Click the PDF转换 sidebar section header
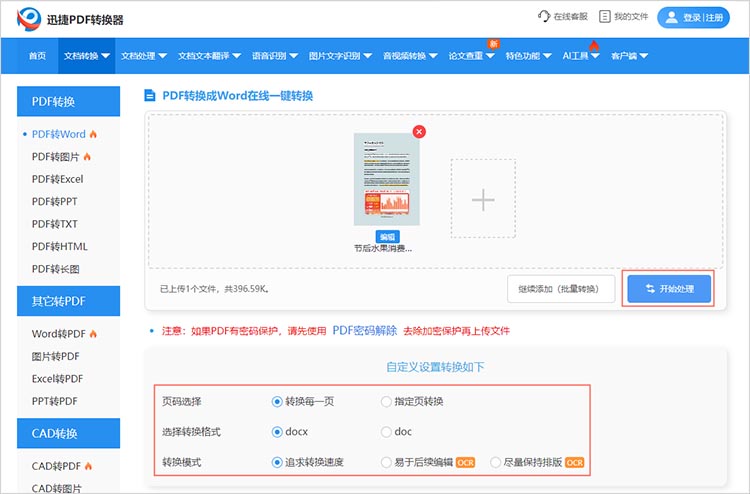750x494 pixels. pyautogui.click(x=68, y=101)
